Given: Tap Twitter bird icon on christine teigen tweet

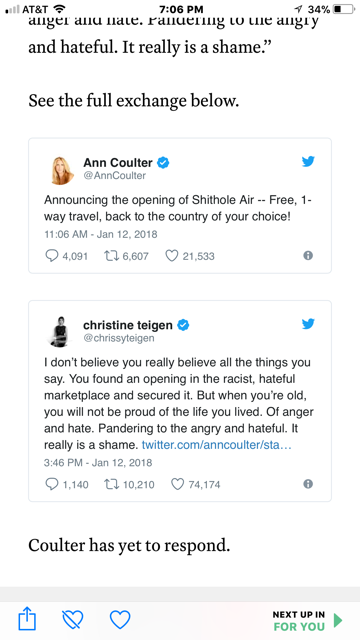Looking at the screenshot, I should coord(308,324).
